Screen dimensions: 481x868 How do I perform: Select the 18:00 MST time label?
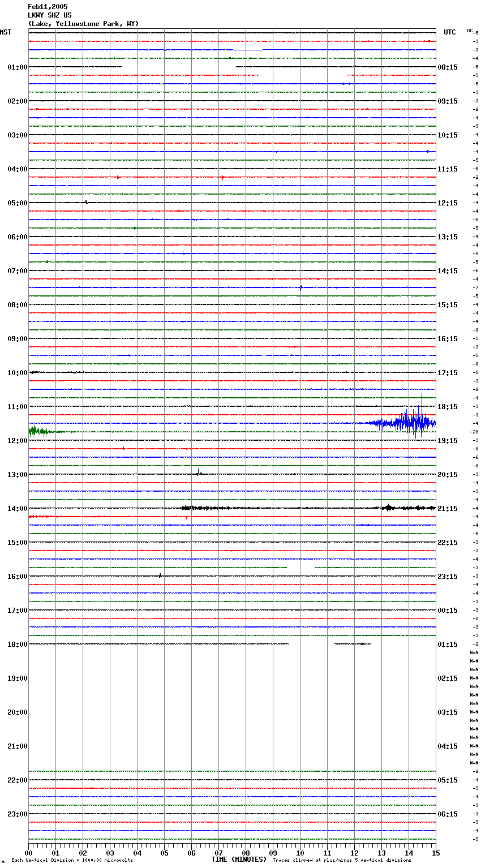[18, 644]
